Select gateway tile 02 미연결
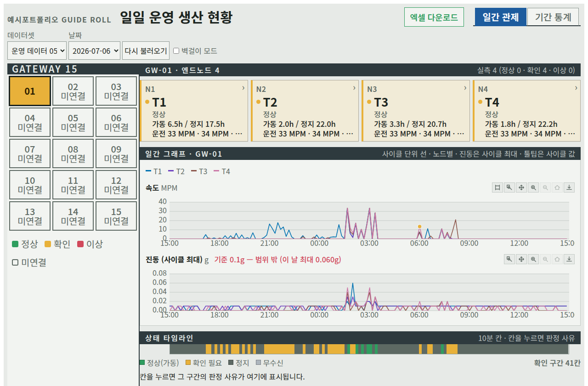 pyautogui.click(x=73, y=91)
